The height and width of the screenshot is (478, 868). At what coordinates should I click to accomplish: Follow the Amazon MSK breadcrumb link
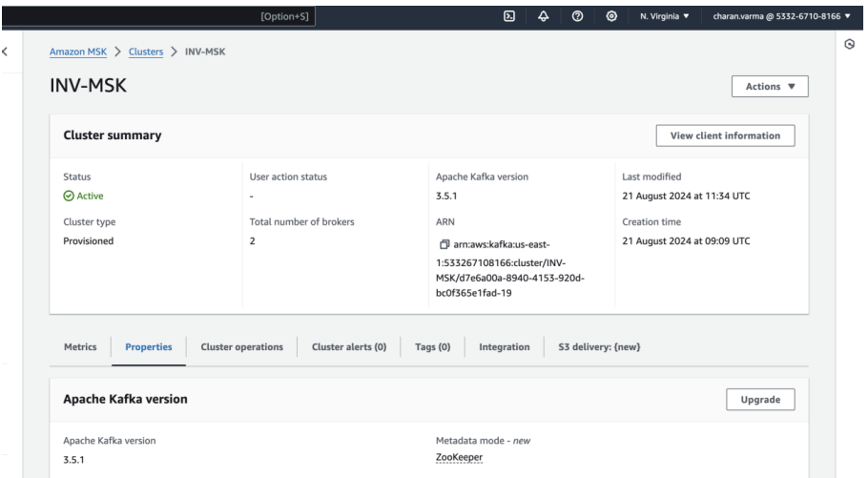[x=78, y=52]
